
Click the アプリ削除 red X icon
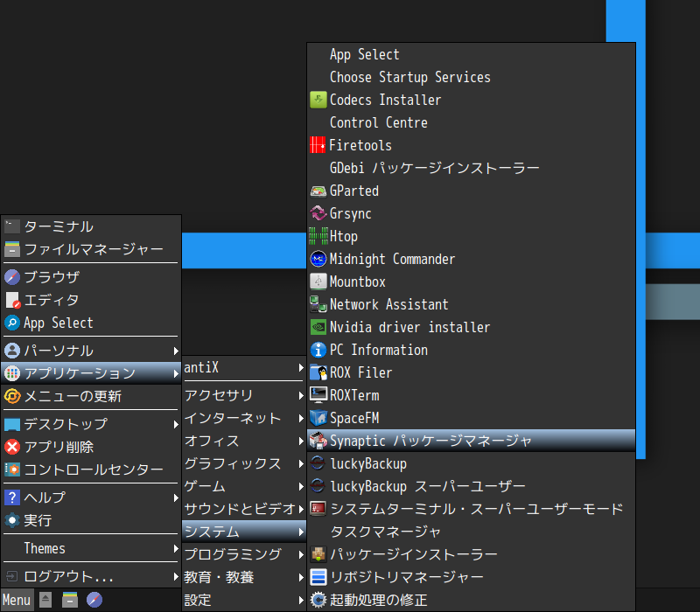pos(12,447)
